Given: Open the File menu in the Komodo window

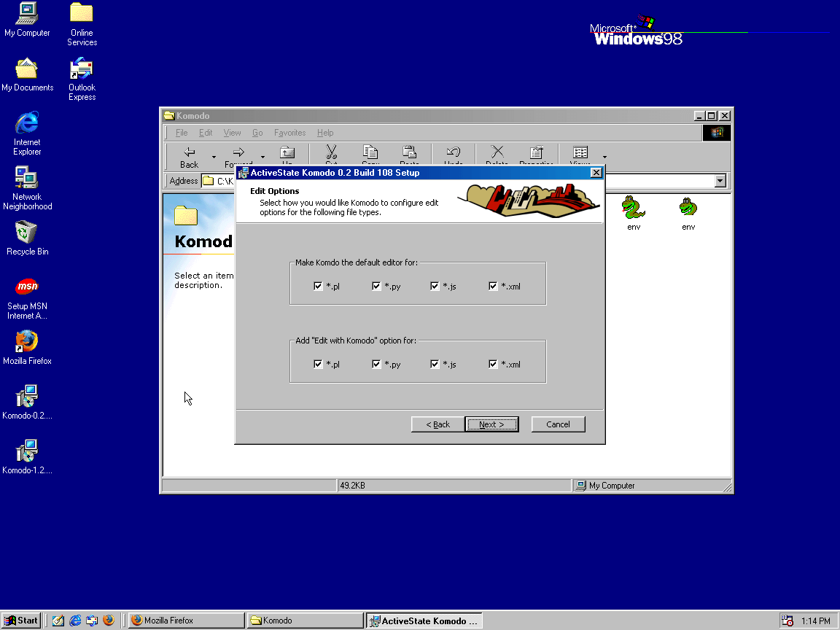Looking at the screenshot, I should 182,133.
